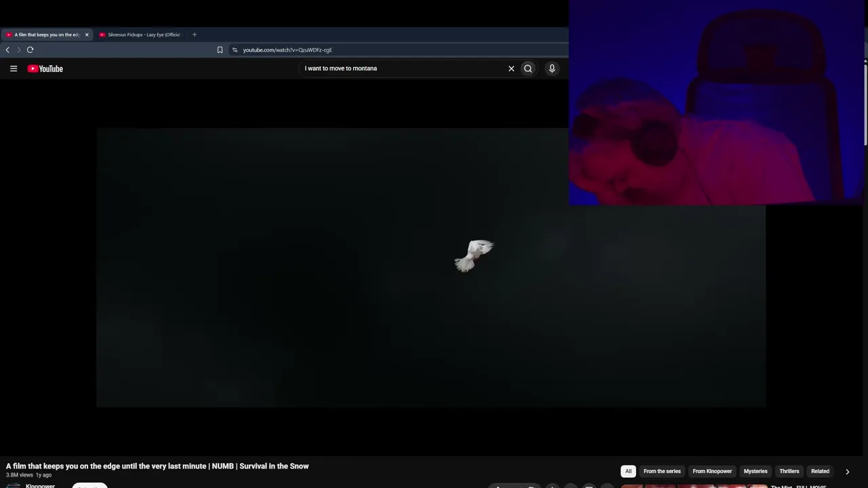Screen dimensions: 868x488
Task: Filter by 'From the series'
Action: [x=662, y=471]
